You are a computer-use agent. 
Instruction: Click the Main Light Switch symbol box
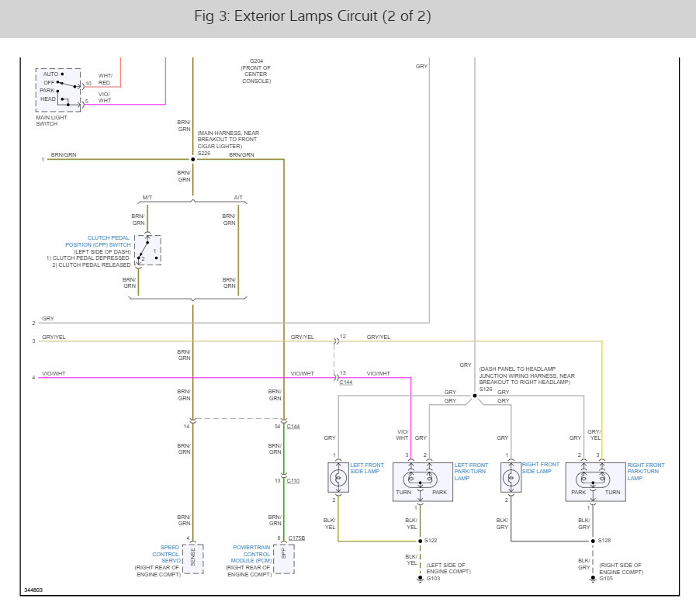pyautogui.click(x=58, y=90)
